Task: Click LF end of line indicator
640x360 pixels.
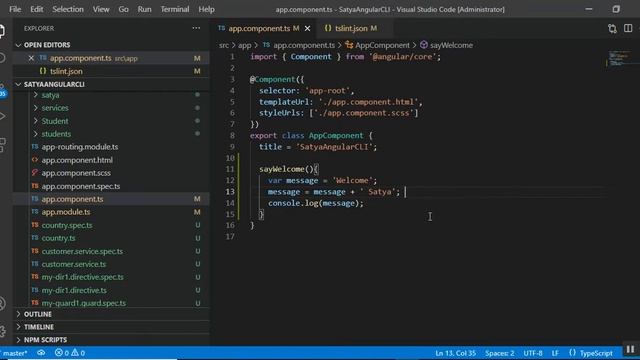Action: coord(555,353)
